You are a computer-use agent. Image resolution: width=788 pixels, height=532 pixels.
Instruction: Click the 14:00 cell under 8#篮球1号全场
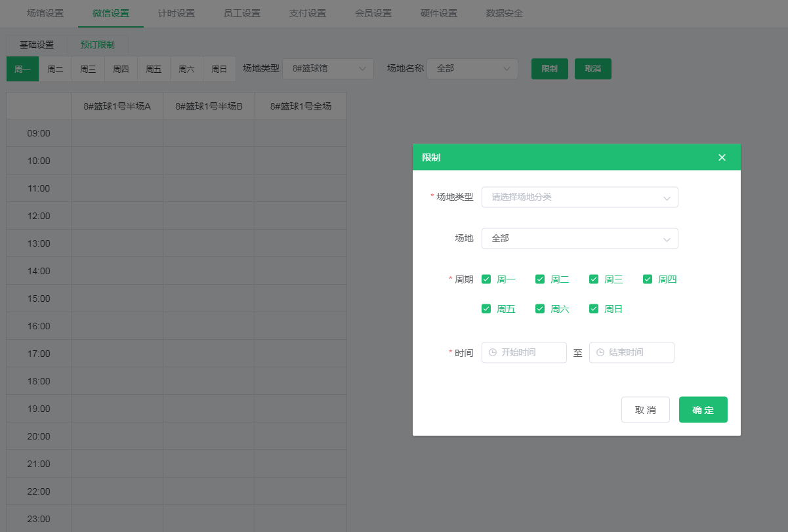[301, 271]
